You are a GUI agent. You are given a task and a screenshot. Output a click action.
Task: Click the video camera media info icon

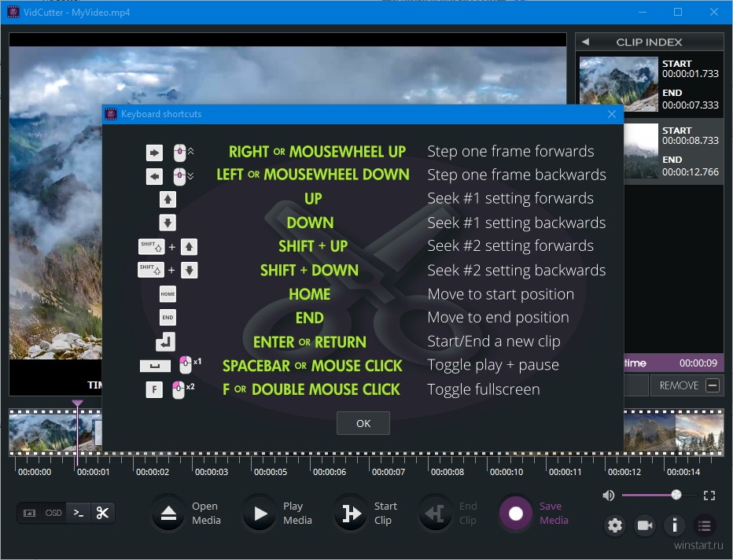pyautogui.click(x=645, y=525)
